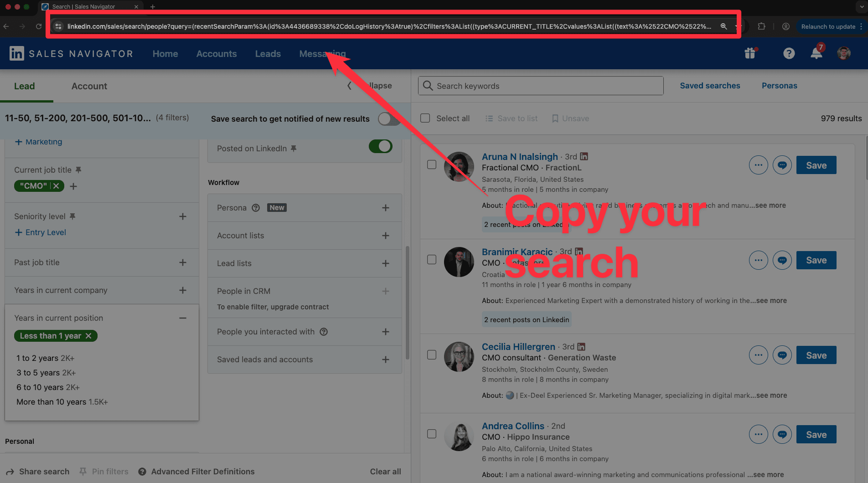Expand the Seniority level filter
This screenshot has width=868, height=483.
[183, 216]
